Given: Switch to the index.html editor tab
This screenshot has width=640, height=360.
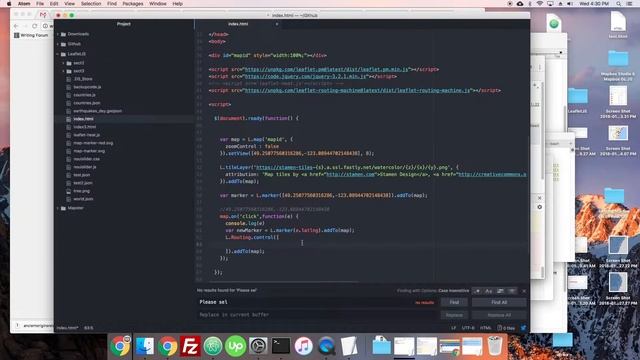Looking at the screenshot, I should click(238, 24).
